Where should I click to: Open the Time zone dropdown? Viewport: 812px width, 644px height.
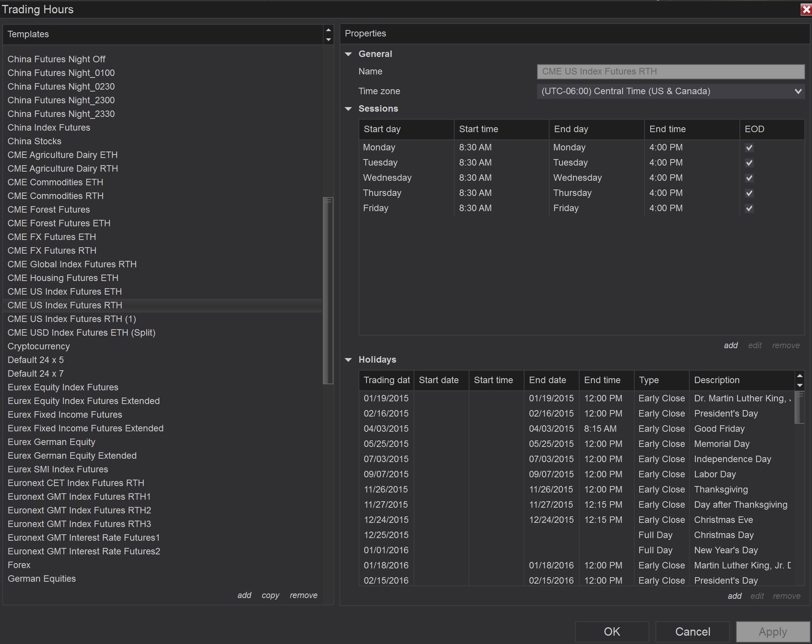pos(798,91)
